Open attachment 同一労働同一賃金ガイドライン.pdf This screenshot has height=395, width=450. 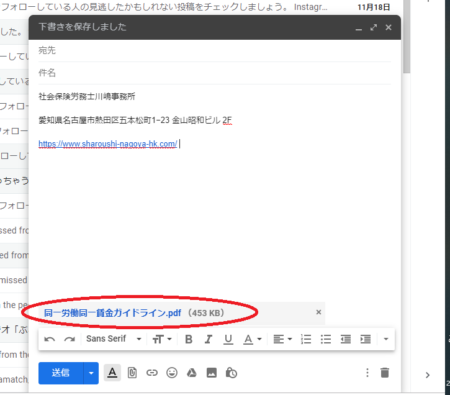(112, 313)
